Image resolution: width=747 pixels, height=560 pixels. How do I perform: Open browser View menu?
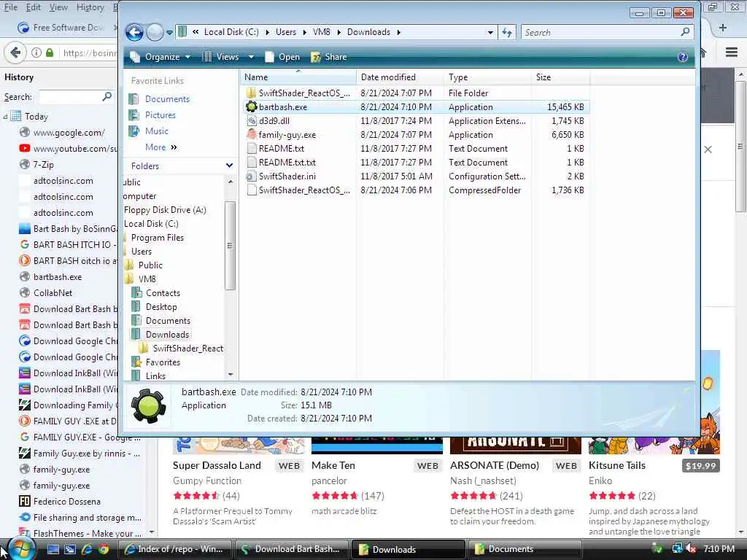click(x=58, y=7)
